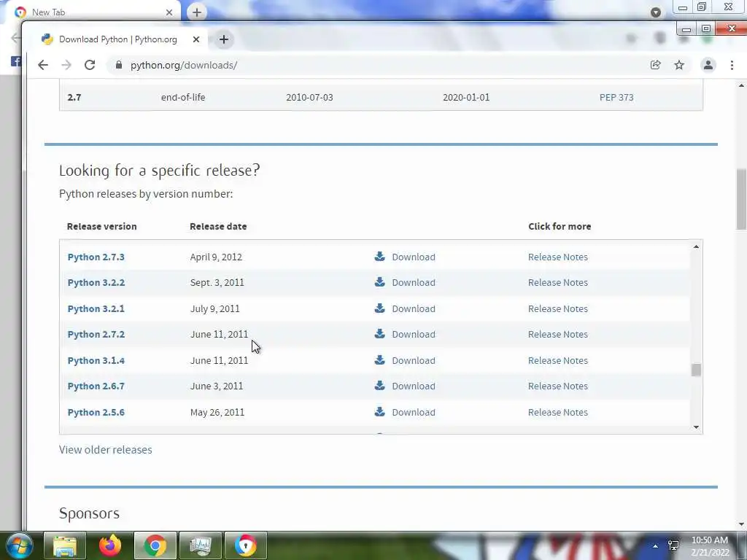Switch to Chrome on the taskbar
The width and height of the screenshot is (747, 560).
click(155, 545)
